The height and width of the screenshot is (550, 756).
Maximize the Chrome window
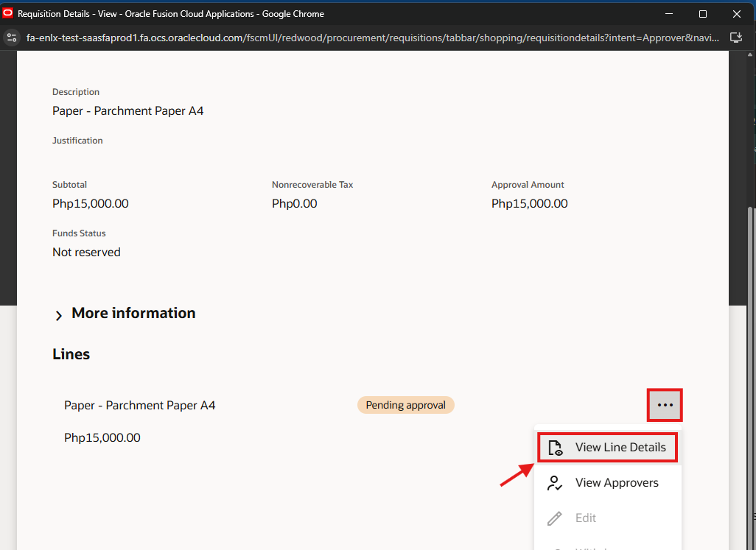(x=702, y=13)
